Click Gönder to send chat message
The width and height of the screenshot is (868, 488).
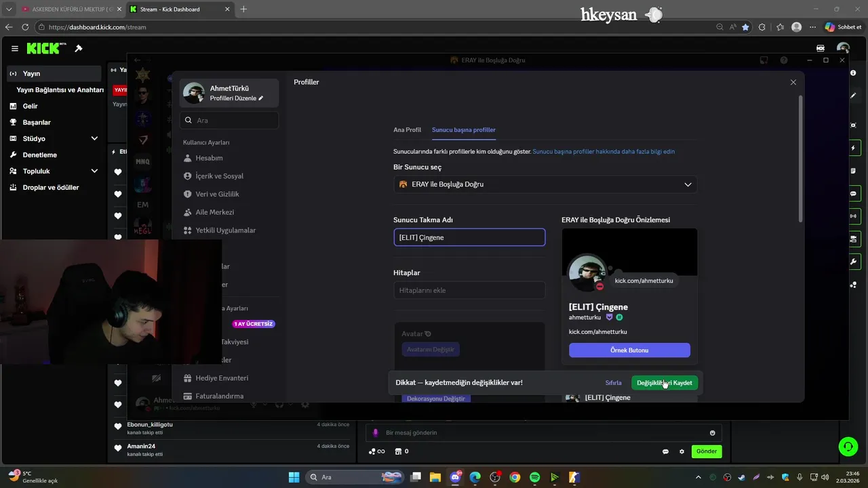pyautogui.click(x=707, y=451)
